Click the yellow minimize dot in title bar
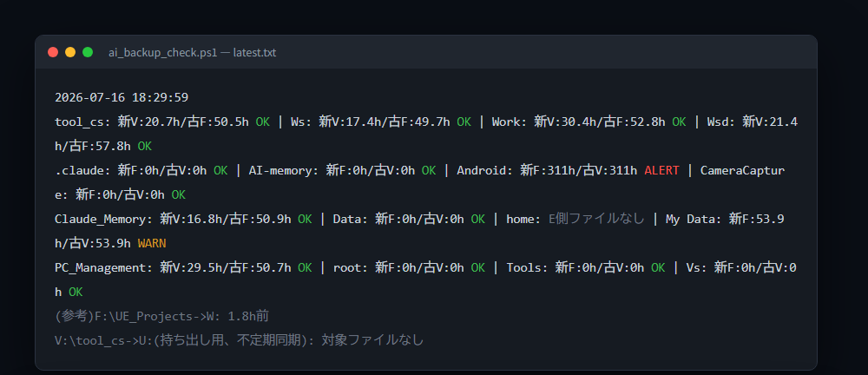Viewport: 868px width, 375px height. coord(70,52)
